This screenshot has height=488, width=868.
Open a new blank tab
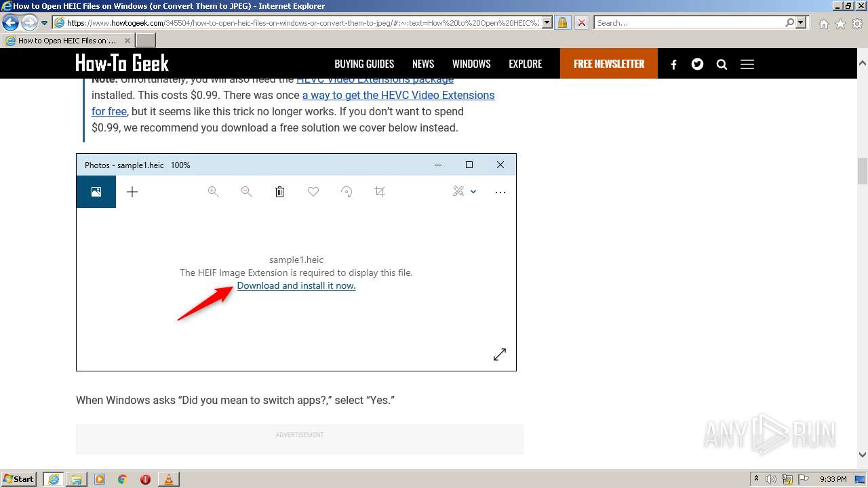[146, 40]
